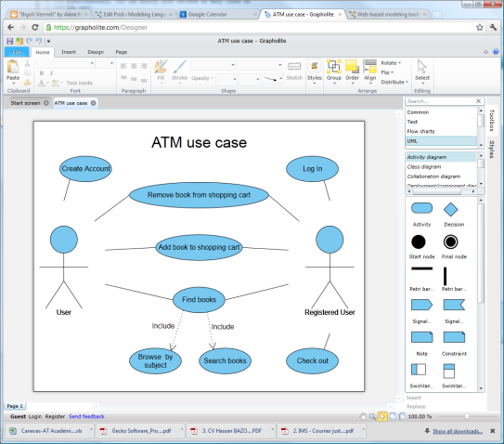
Task: Switch to the Page ribbon tab
Action: pyautogui.click(x=122, y=52)
